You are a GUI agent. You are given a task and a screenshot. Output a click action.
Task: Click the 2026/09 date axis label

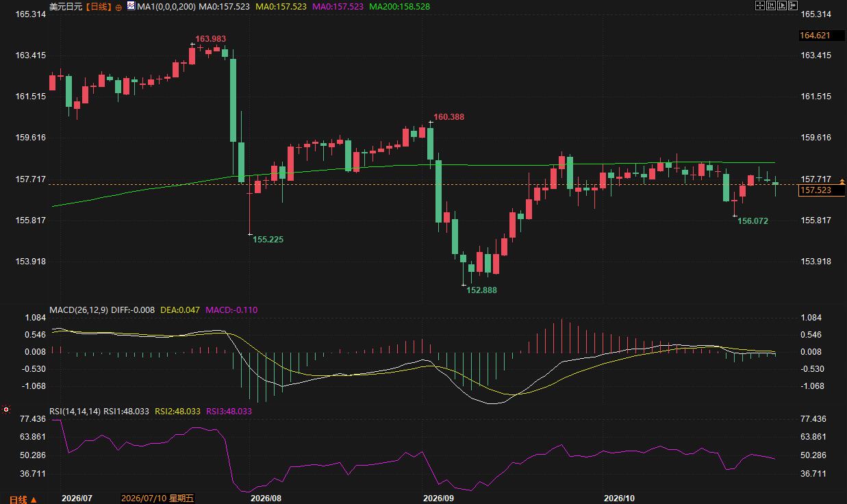click(x=438, y=499)
